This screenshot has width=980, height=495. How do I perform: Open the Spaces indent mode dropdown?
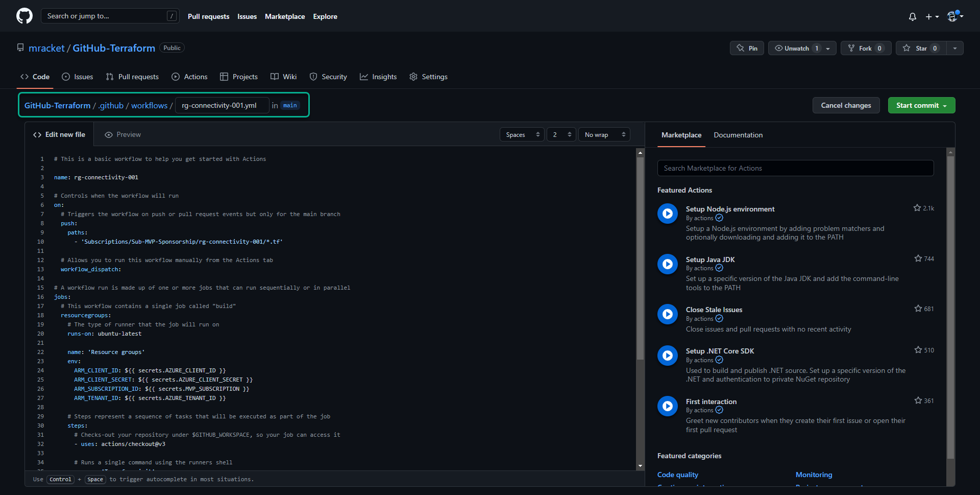click(x=522, y=135)
